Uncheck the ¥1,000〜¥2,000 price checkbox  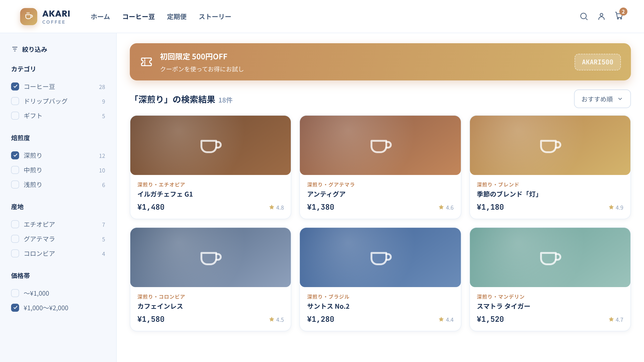(15, 308)
